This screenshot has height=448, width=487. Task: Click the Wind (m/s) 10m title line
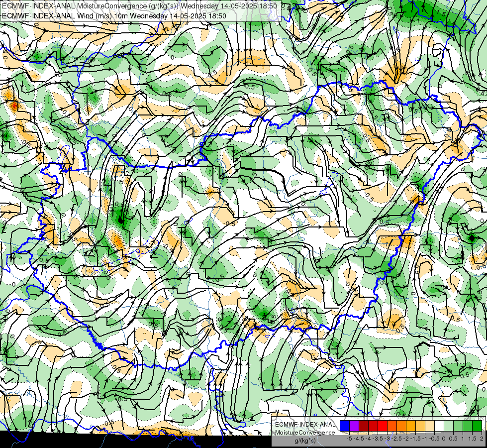(114, 16)
